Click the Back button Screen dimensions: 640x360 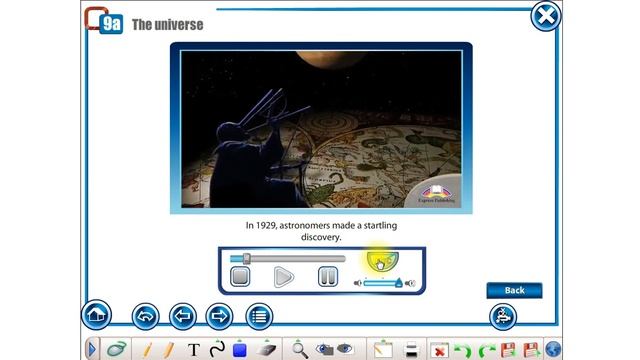514,290
